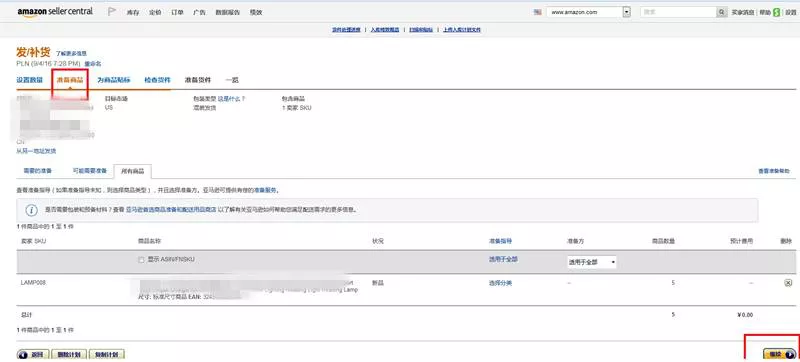Click the yellow 继续 button
Viewport: 800px width, 362px height.
779,354
